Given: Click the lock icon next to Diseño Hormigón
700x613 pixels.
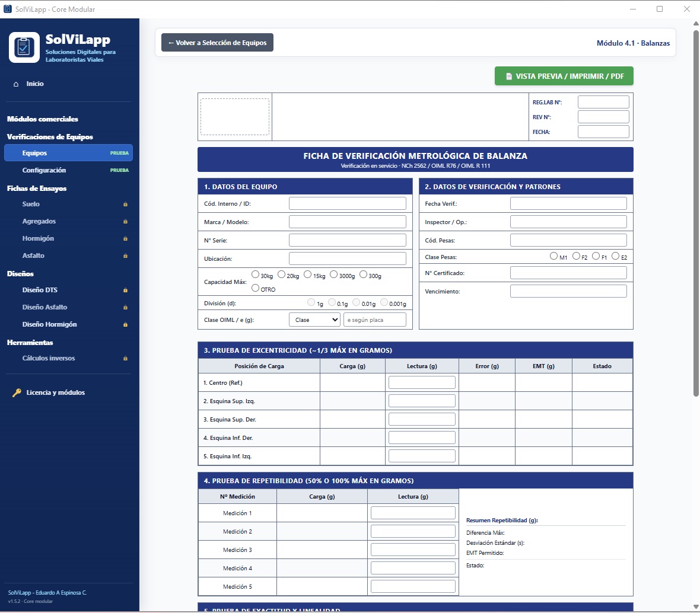Looking at the screenshot, I should (x=125, y=325).
